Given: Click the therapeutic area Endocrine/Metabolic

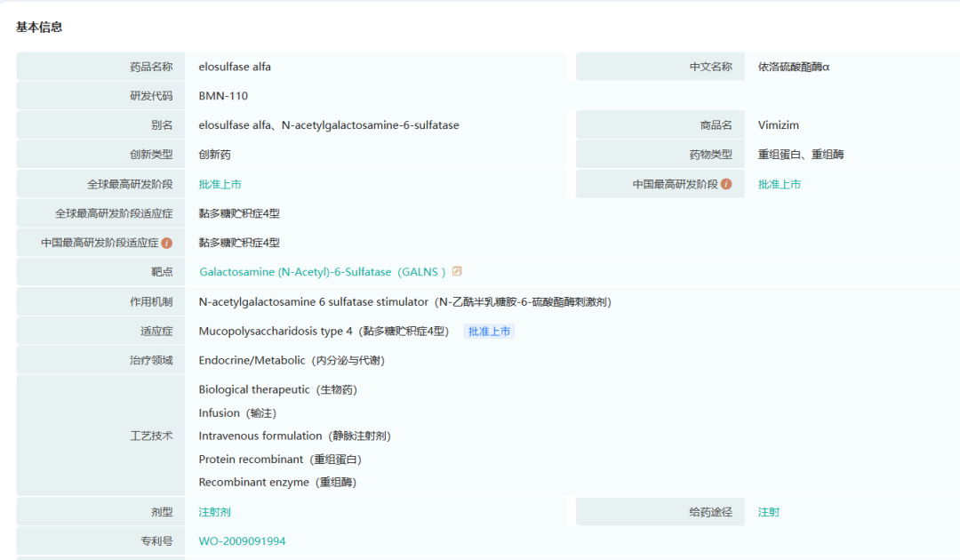Looking at the screenshot, I should [x=252, y=361].
